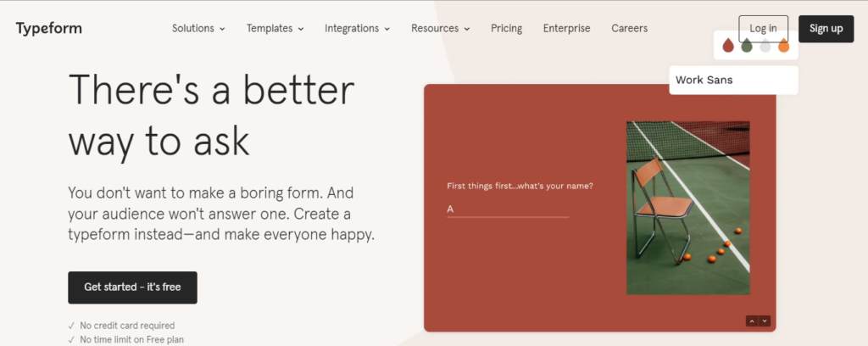Screen dimensions: 868x346
Task: Visit the Careers page
Action: click(x=629, y=28)
